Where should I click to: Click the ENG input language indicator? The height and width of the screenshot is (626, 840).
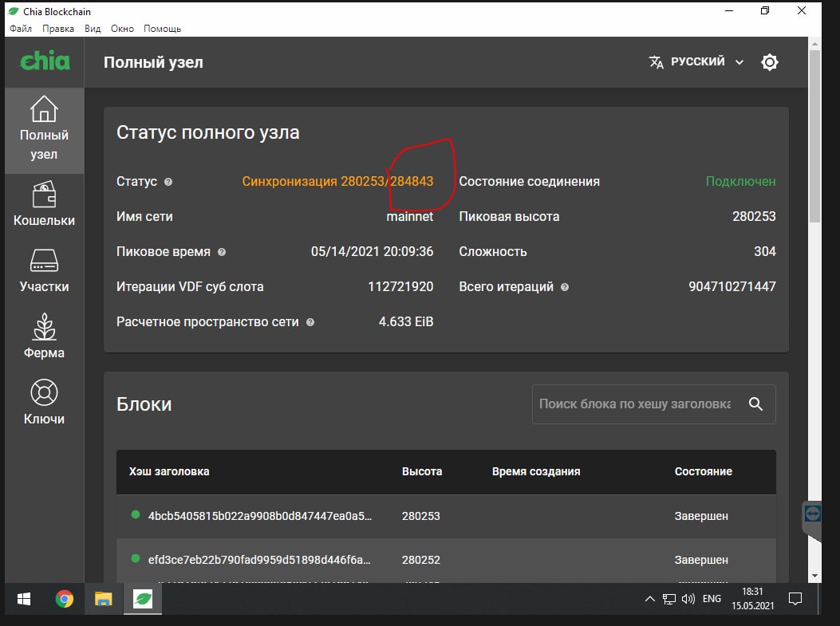pos(712,599)
